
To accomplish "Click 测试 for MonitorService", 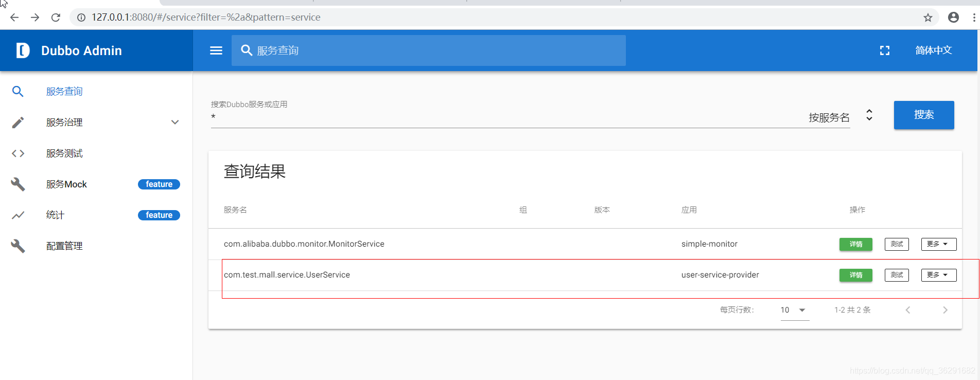I will 897,244.
